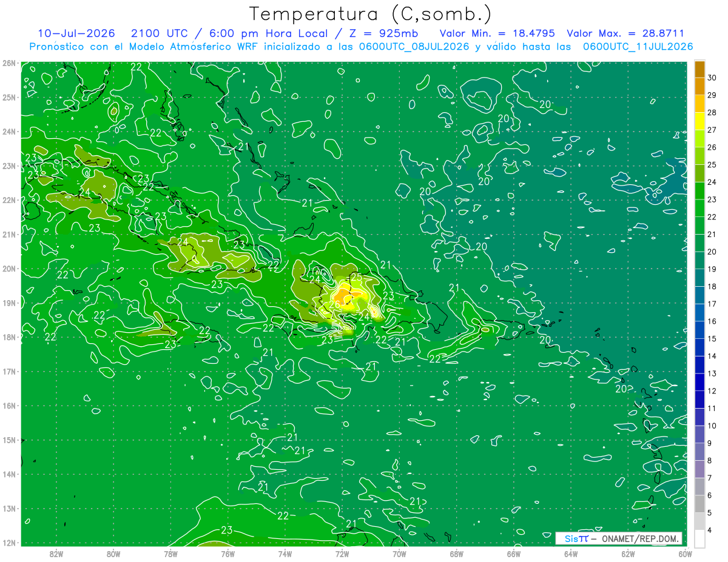Click longitude axis label '68W'
This screenshot has width=728, height=562.
pos(457,554)
